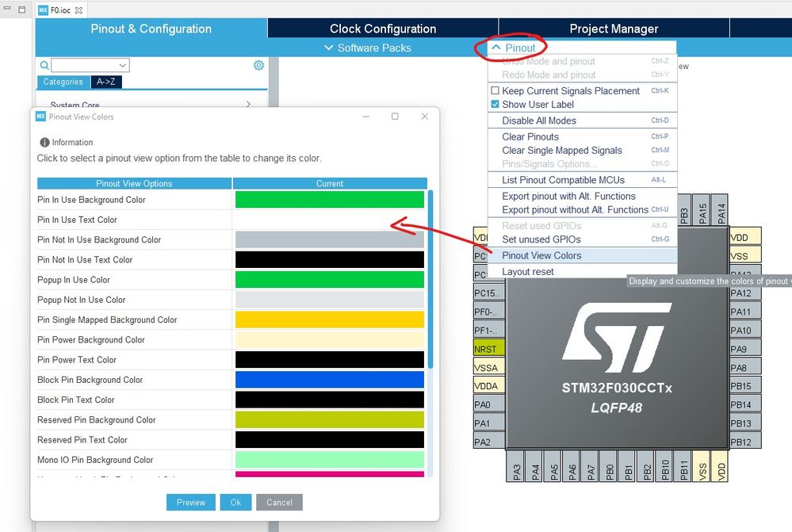Image resolution: width=792 pixels, height=532 pixels.
Task: Click the settings gear icon in left panel
Action: point(258,65)
